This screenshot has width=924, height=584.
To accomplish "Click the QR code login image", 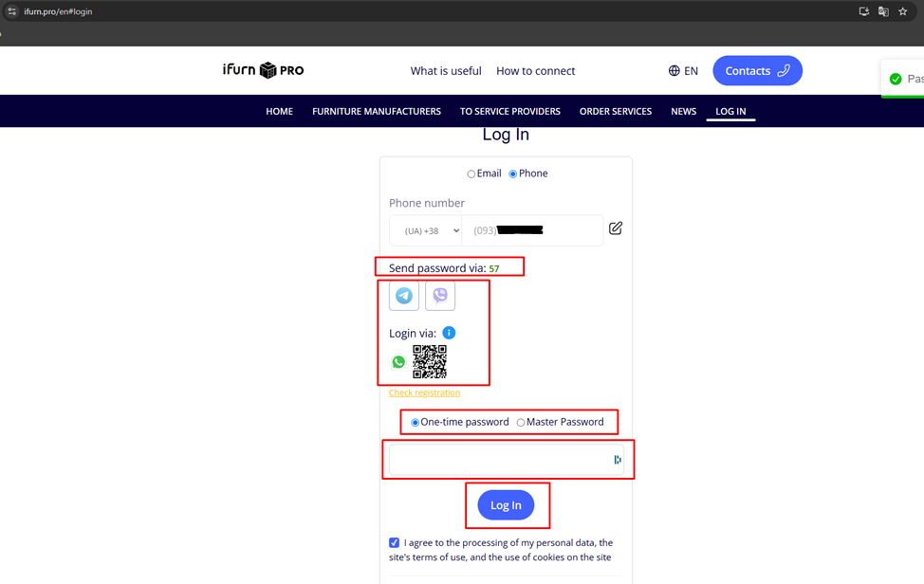I will point(430,361).
